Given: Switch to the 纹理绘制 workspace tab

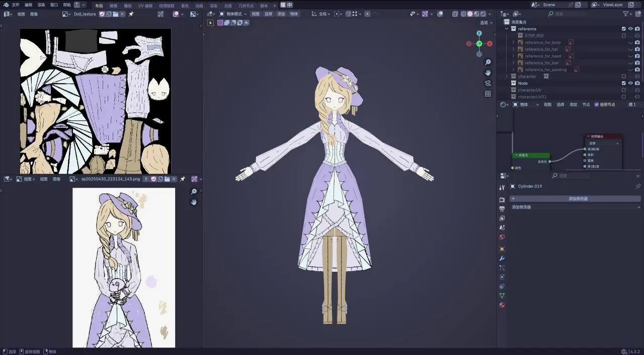Looking at the screenshot, I should click(167, 6).
